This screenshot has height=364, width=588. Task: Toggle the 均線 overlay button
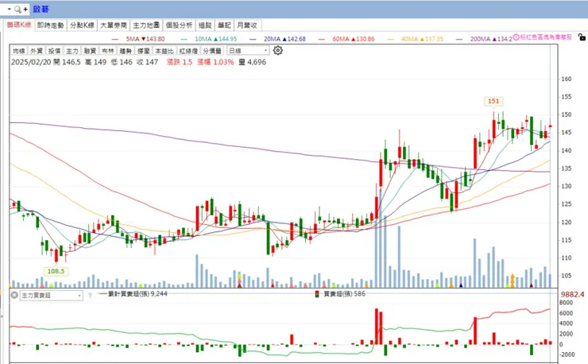point(19,51)
